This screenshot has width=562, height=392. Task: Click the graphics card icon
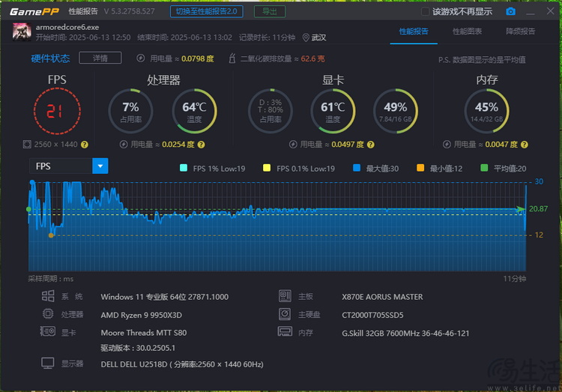tap(48, 331)
